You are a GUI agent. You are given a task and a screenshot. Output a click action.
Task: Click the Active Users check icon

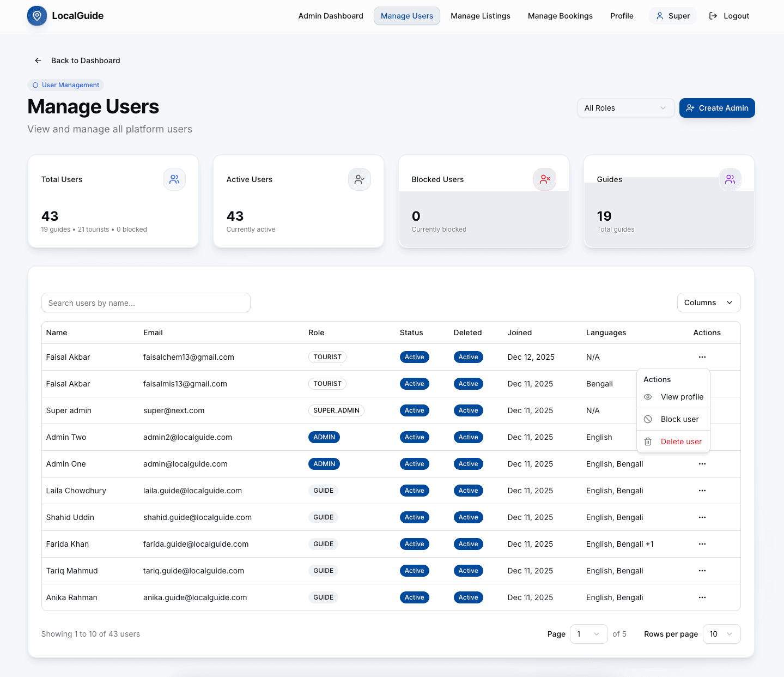pyautogui.click(x=359, y=179)
